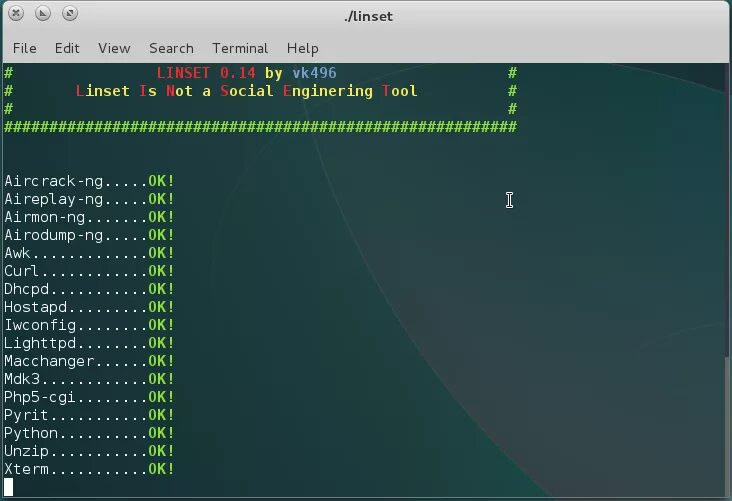Click the 'Php5-cgi........OK!' line
Image resolution: width=732 pixels, height=501 pixels.
[x=89, y=397]
